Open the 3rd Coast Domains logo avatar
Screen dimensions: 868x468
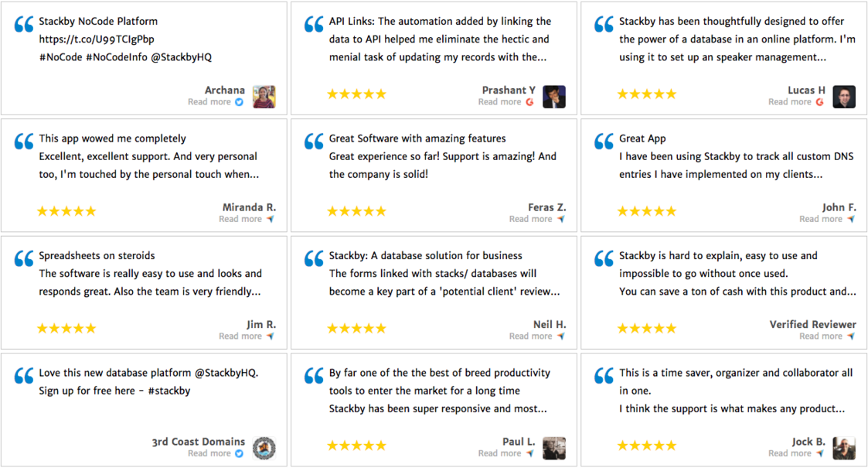pyautogui.click(x=264, y=448)
